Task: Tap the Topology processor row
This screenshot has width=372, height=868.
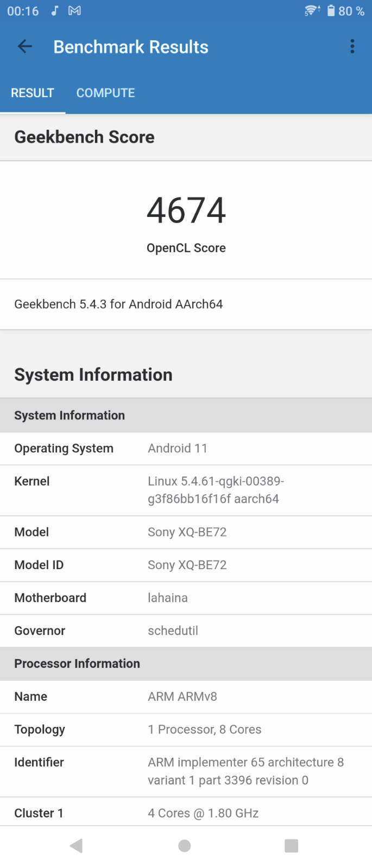Action: [x=186, y=730]
